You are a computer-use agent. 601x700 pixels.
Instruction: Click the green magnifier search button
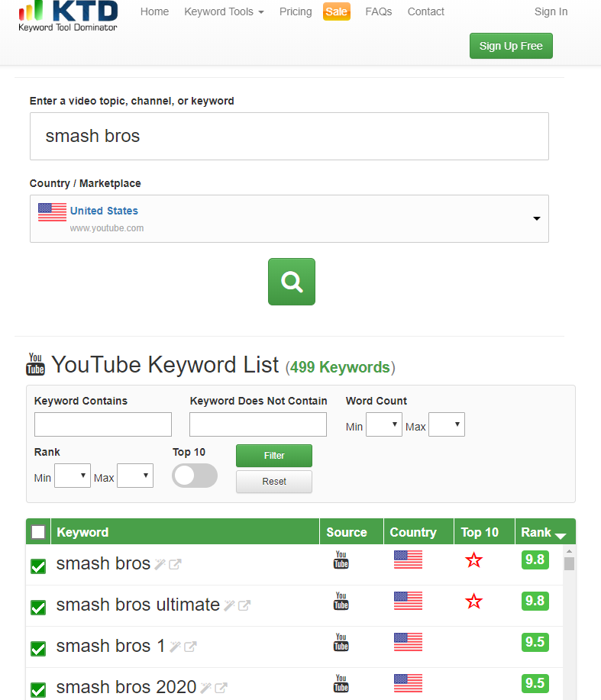point(292,282)
